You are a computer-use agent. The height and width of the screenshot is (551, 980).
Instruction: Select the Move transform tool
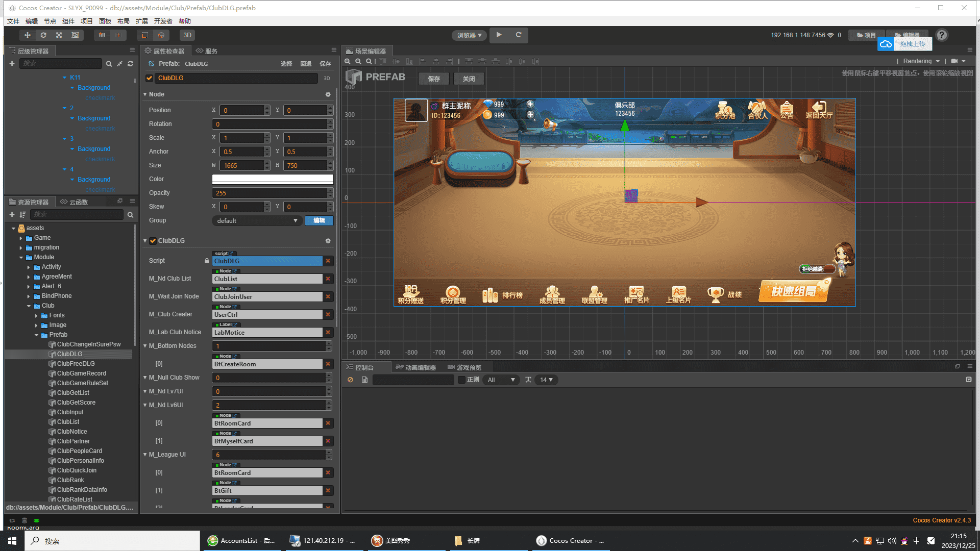pyautogui.click(x=28, y=35)
